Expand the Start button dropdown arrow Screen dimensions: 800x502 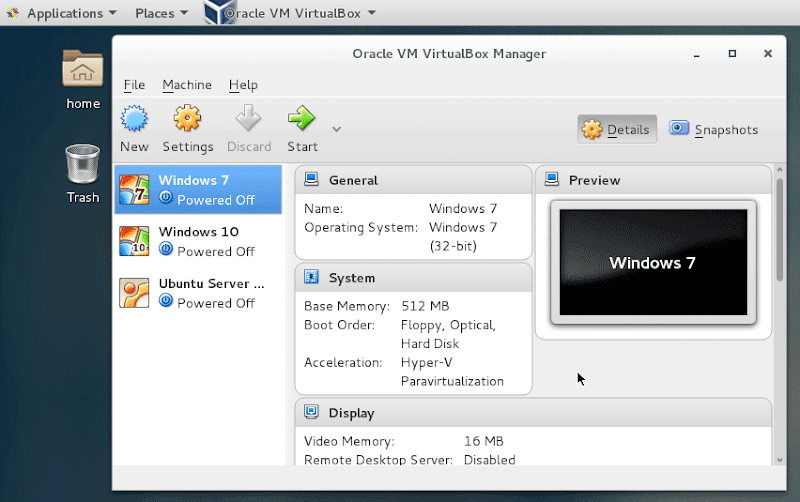click(x=336, y=129)
